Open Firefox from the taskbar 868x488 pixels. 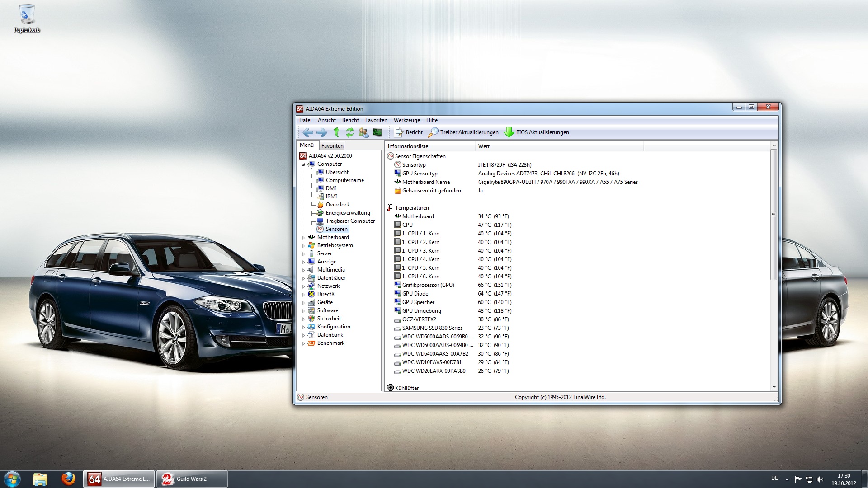(68, 479)
